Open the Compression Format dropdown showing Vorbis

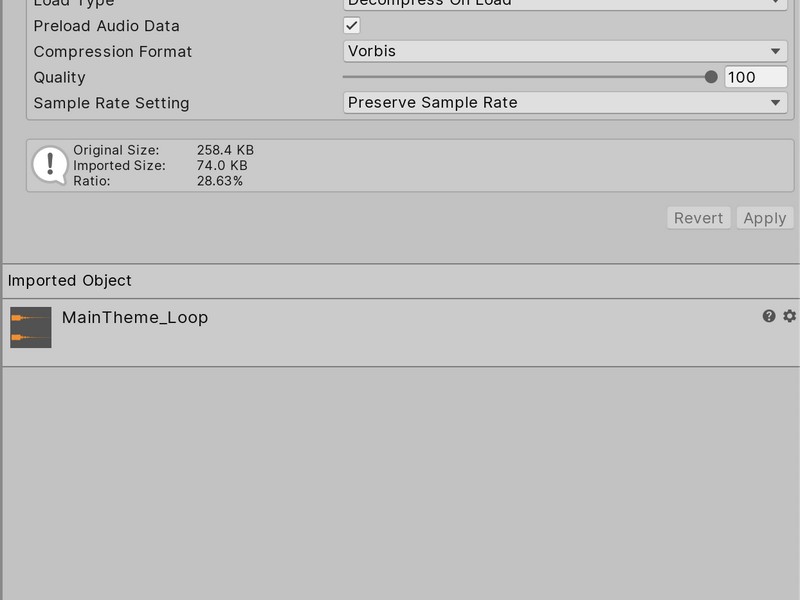565,51
